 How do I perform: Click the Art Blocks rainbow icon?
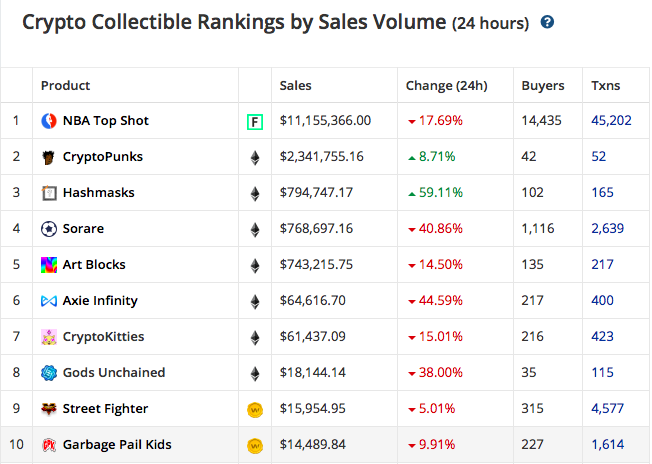pos(49,265)
